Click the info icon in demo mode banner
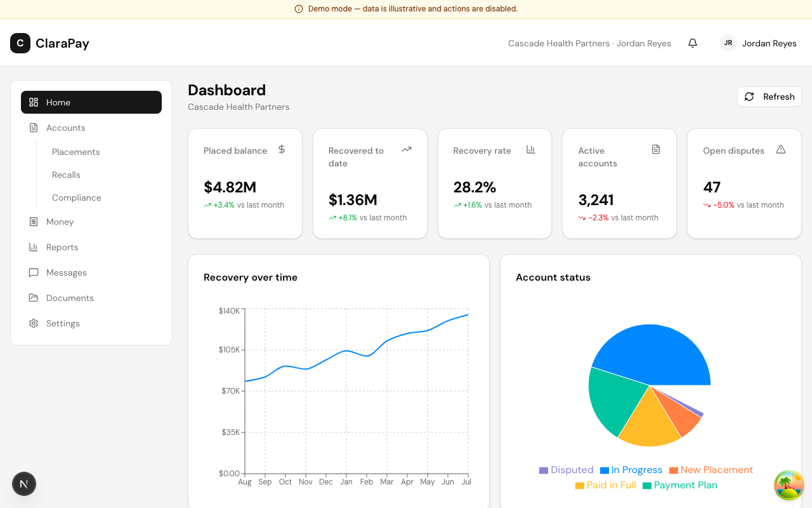Screen dimensions: 812x508 pyautogui.click(x=299, y=9)
